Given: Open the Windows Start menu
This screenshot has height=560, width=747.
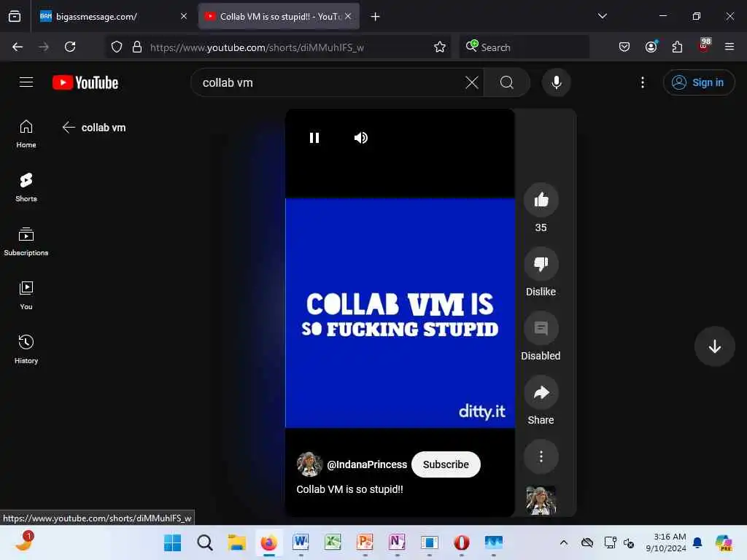Looking at the screenshot, I should point(172,542).
